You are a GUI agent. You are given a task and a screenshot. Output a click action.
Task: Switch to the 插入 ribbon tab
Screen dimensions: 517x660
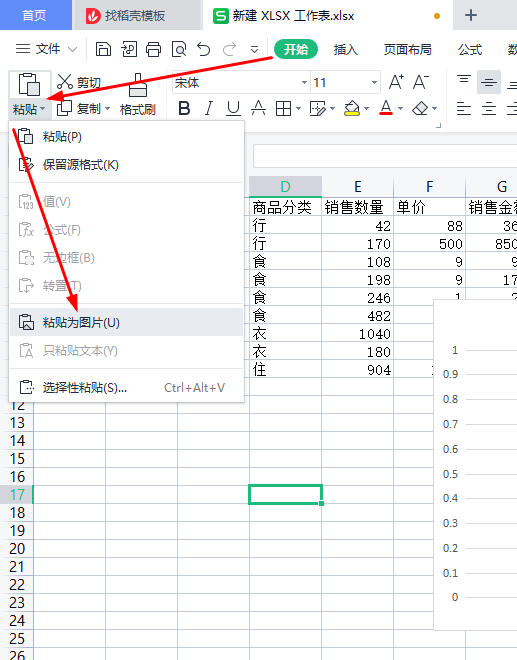[x=346, y=50]
